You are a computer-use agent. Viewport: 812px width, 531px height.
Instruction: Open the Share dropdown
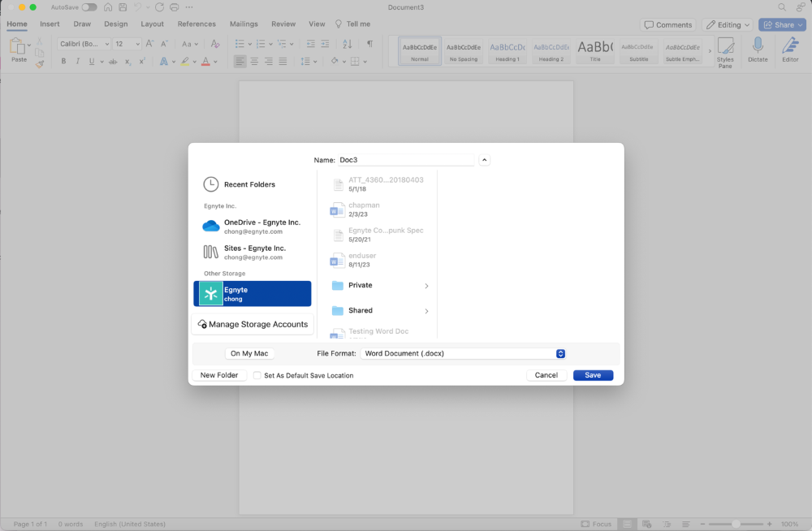click(x=783, y=25)
